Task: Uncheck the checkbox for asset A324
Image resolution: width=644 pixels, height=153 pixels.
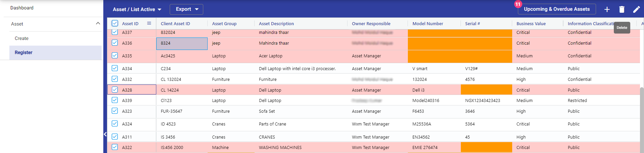Action: [x=115, y=124]
